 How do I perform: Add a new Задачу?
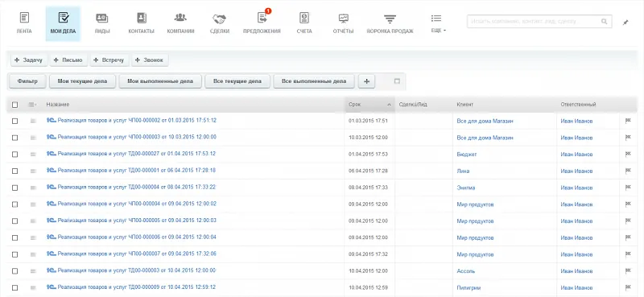(29, 60)
